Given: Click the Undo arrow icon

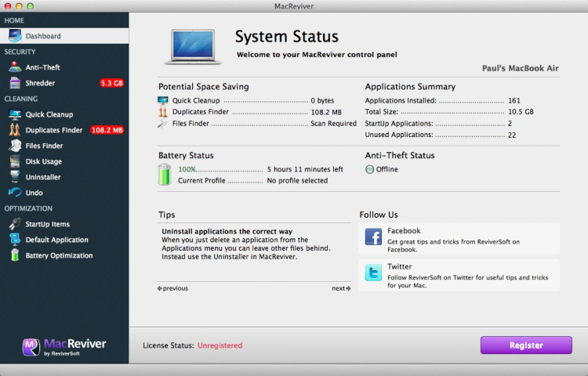Looking at the screenshot, I should point(15,193).
